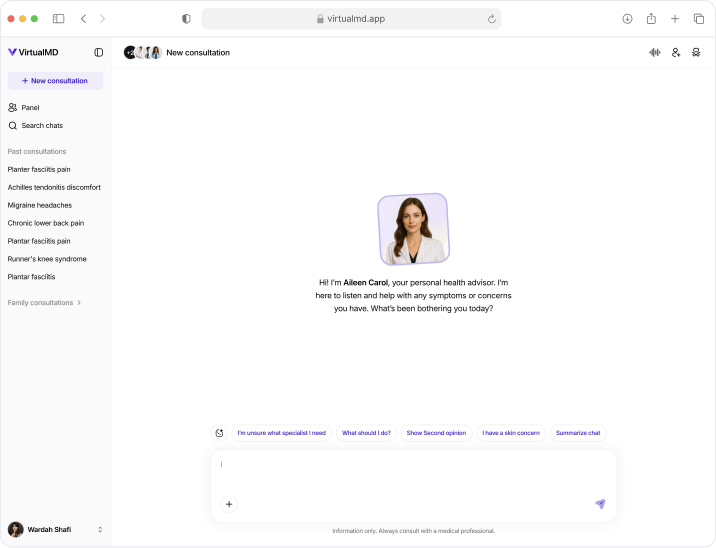Select "I'm unsure what specialist I need"
The height and width of the screenshot is (548, 716).
tap(282, 433)
